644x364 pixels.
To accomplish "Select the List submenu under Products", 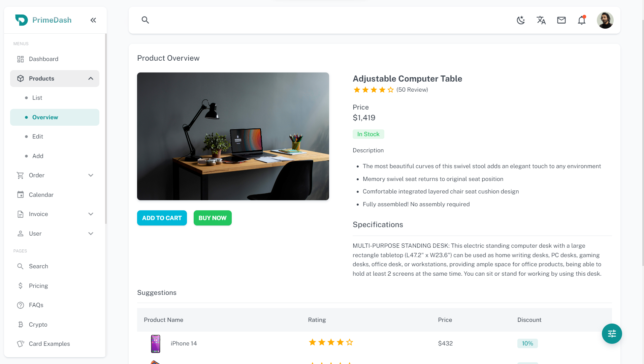I will coord(37,98).
